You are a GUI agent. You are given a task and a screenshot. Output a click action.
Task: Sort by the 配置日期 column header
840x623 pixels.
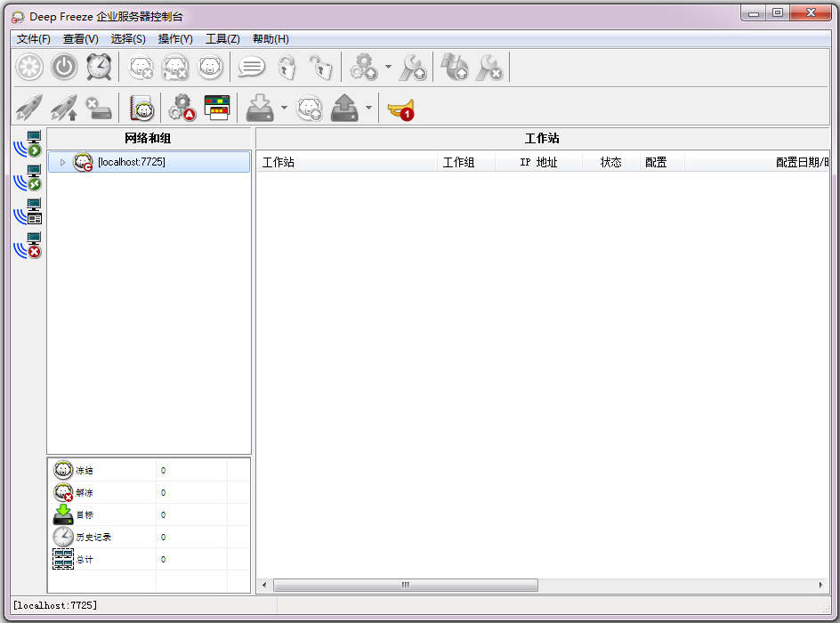pyautogui.click(x=757, y=162)
